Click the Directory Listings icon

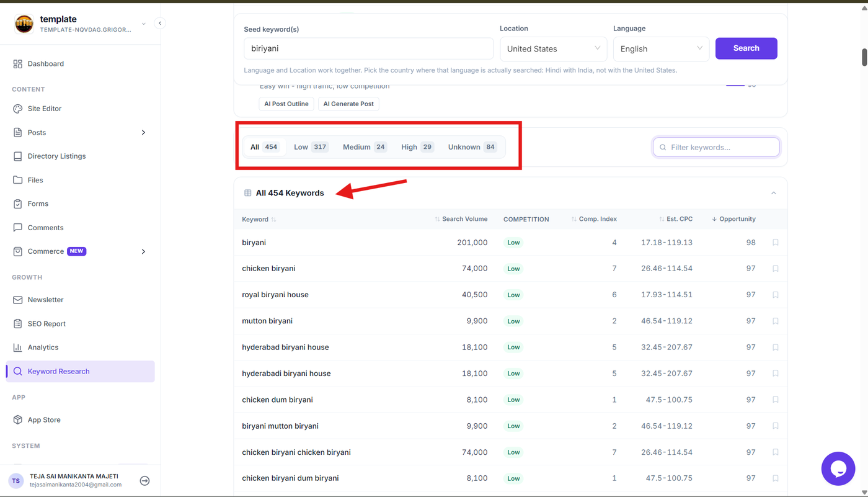point(17,156)
